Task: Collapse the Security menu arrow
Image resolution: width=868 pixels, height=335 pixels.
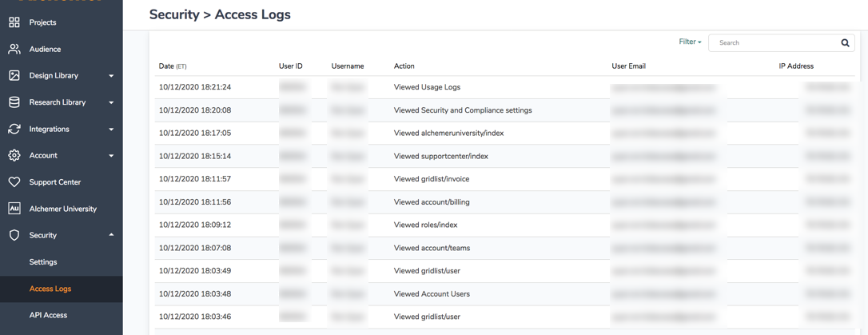Action: [111, 235]
